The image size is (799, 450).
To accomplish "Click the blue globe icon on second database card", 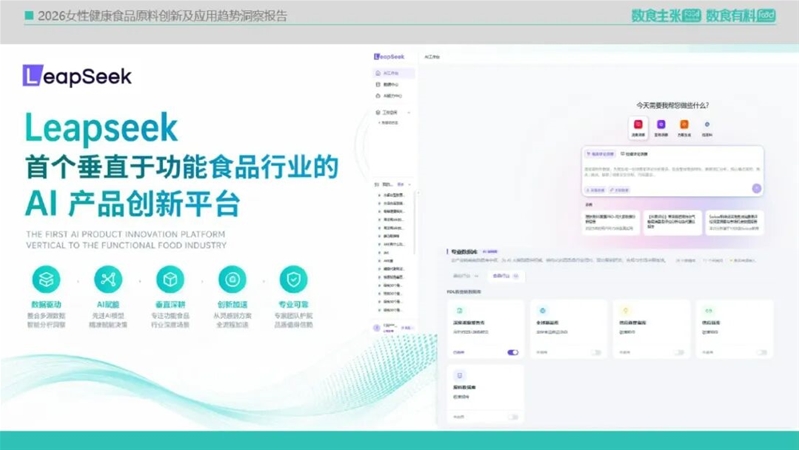I will point(543,310).
